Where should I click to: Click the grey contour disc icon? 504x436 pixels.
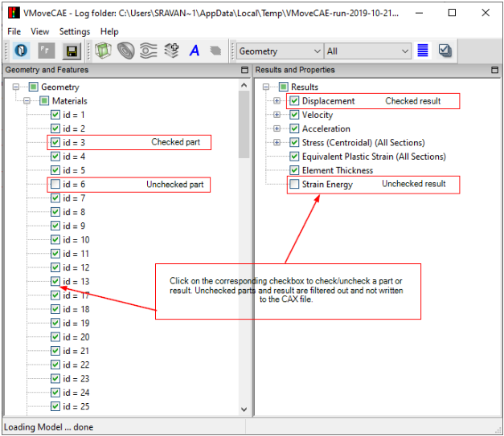(x=125, y=51)
